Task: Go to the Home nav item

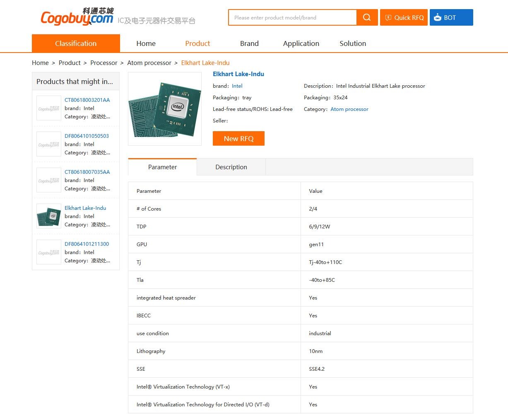Action: [x=146, y=43]
